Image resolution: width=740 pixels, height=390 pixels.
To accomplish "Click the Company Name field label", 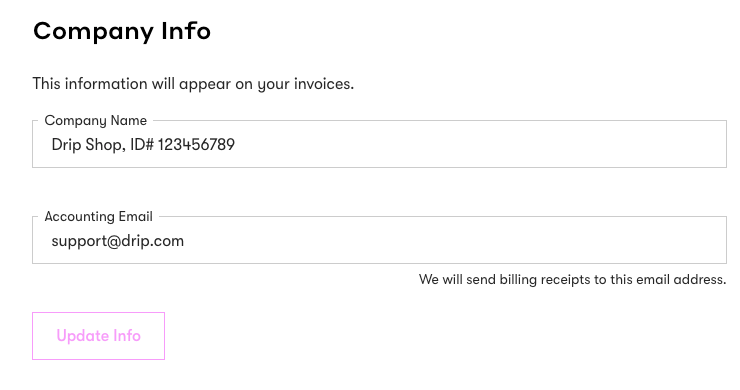I will click(95, 121).
